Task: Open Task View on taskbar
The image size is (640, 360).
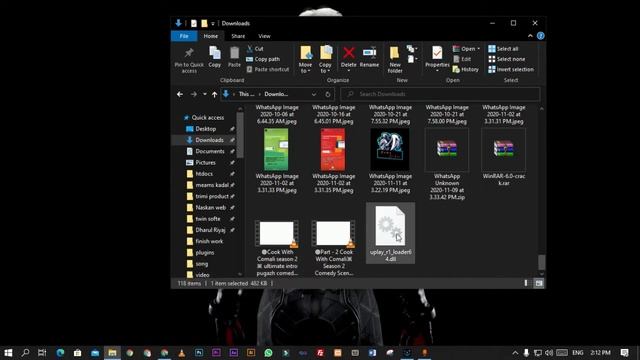Action: click(42, 352)
